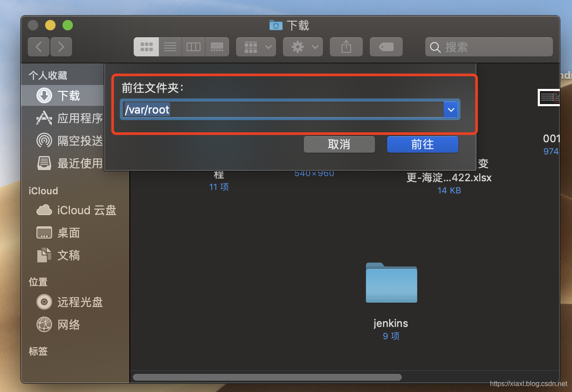Click the 更-海淀...422.xlsx file name
572x392 pixels.
pos(449,177)
